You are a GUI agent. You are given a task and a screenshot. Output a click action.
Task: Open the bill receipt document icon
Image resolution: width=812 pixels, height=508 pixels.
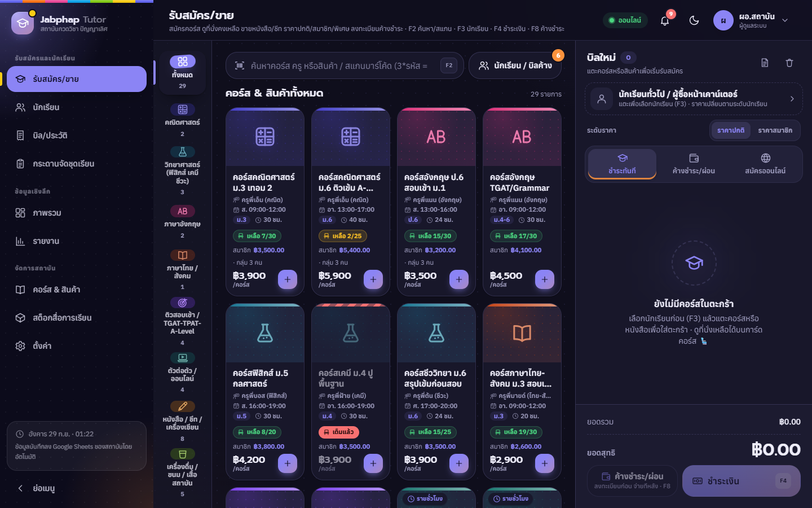[x=765, y=63]
